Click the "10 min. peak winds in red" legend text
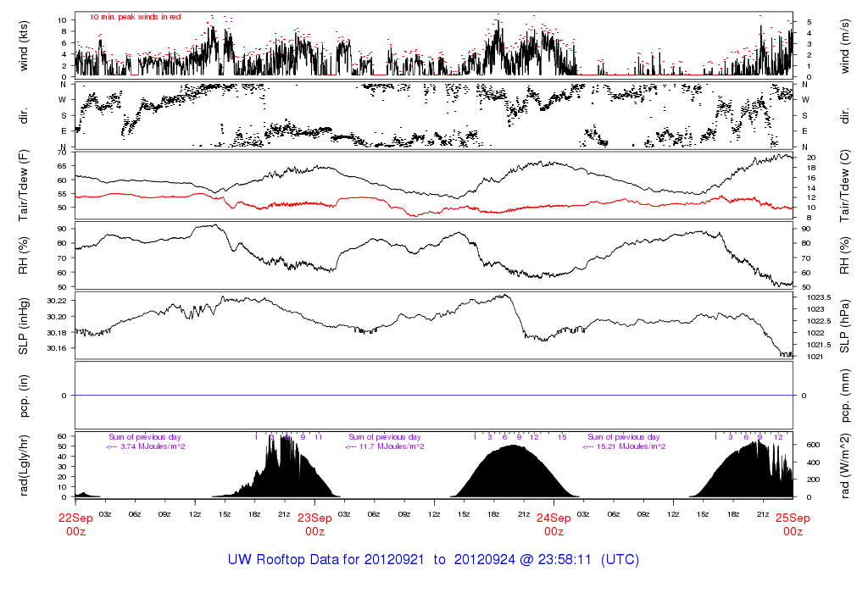 (x=136, y=17)
